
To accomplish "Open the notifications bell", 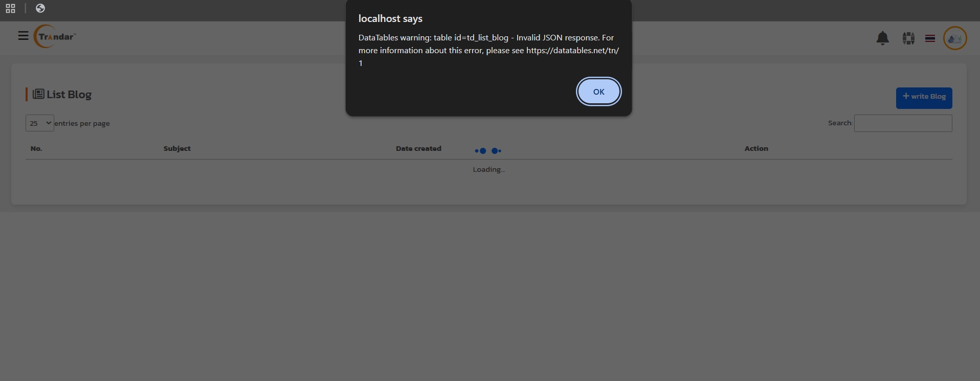I will click(882, 38).
